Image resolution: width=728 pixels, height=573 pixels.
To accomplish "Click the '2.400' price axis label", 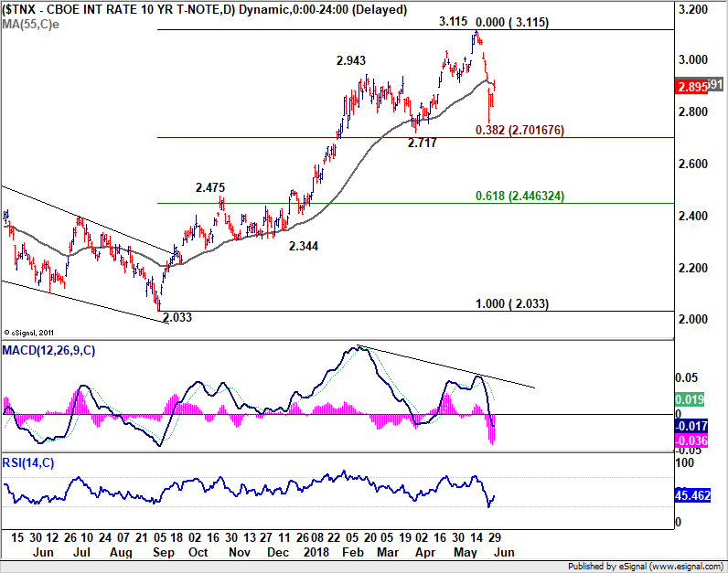I will [692, 216].
